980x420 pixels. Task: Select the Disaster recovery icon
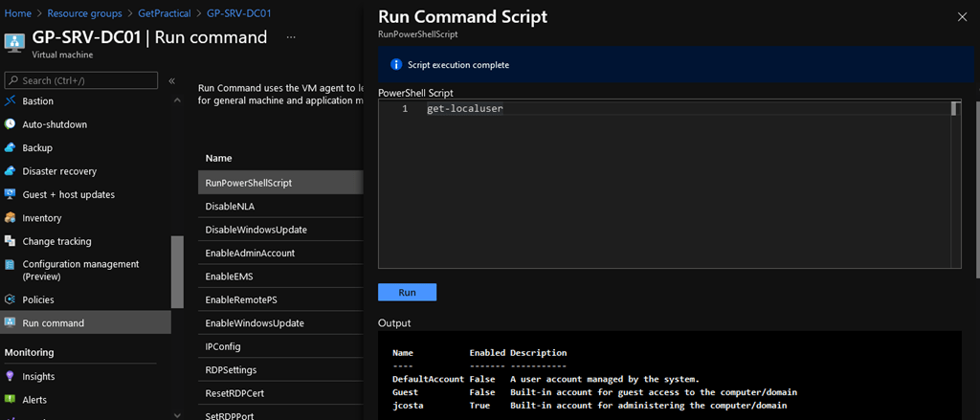pos(10,171)
